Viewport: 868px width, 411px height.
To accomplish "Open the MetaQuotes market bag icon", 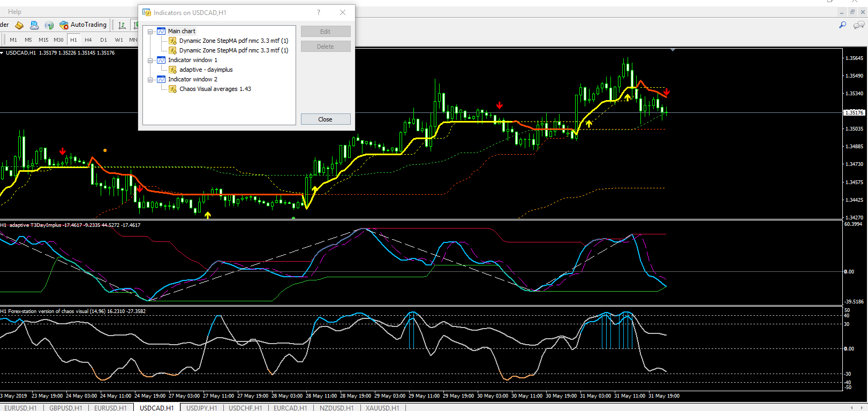I will [19, 25].
